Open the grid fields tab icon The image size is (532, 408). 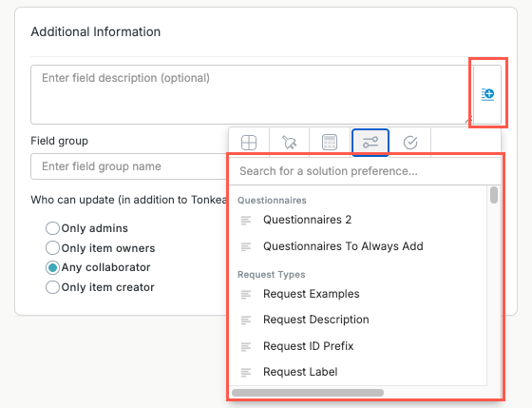[249, 143]
